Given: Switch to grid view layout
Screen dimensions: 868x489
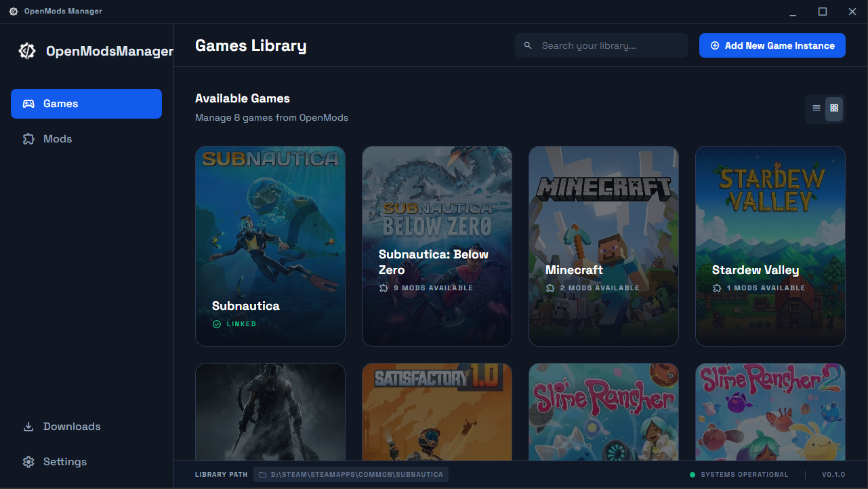Looking at the screenshot, I should [x=834, y=108].
